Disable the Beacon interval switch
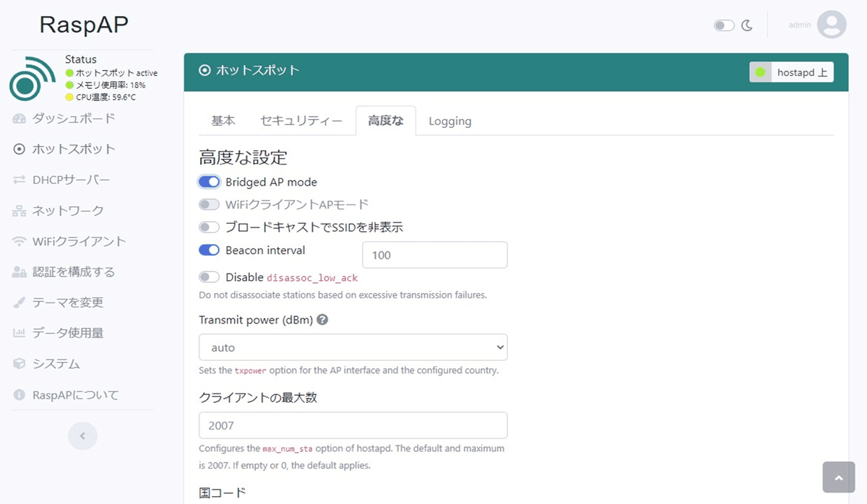This screenshot has height=504, width=867. [x=209, y=251]
